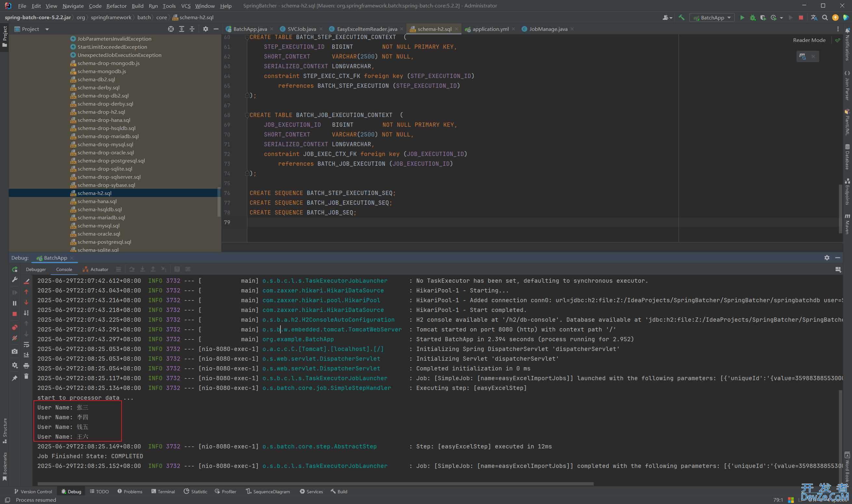This screenshot has width=852, height=504.
Task: Open code-with-me user dropdown
Action: 667,18
